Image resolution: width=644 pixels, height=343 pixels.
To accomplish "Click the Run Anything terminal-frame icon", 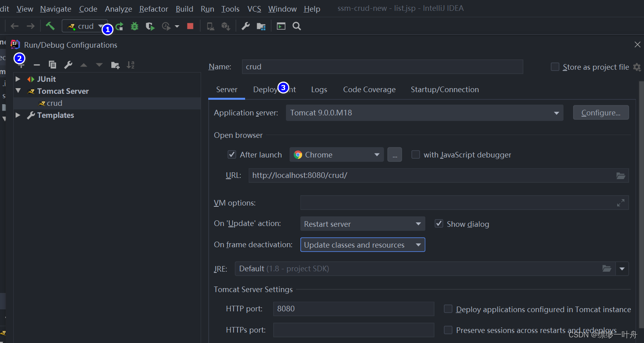I will [x=281, y=26].
